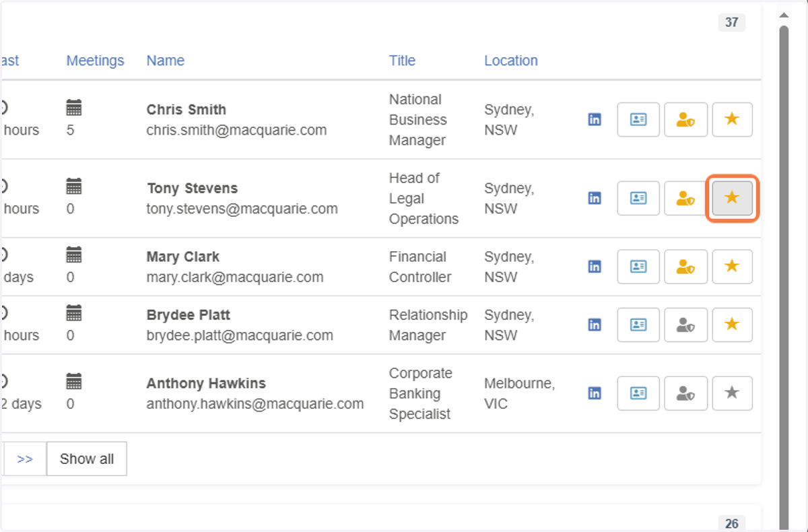This screenshot has width=808, height=532.
Task: Click email tony.stevens@macquarie.com
Action: 242,209
